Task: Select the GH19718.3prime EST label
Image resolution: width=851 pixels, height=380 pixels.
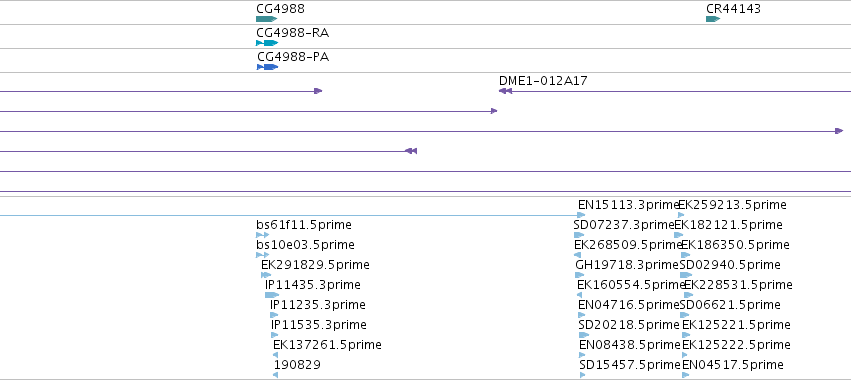Action: (x=627, y=265)
